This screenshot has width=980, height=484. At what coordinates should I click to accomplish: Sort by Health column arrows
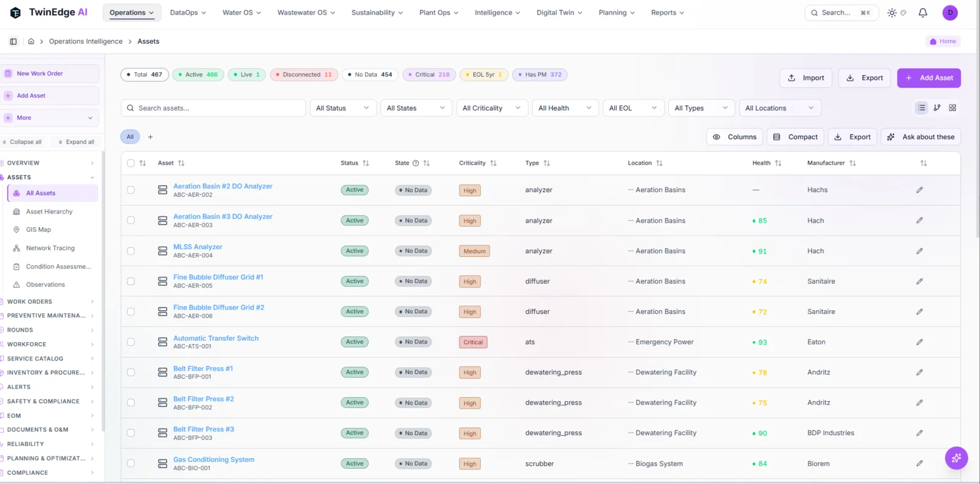coord(778,163)
